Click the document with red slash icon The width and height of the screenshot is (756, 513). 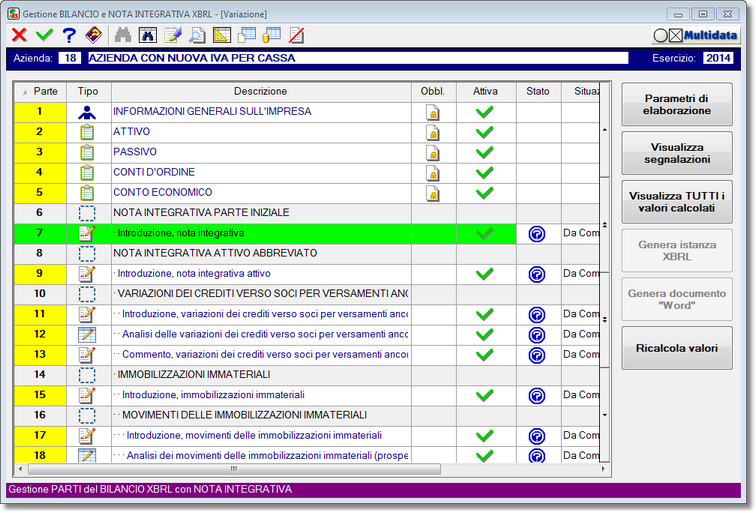click(296, 35)
